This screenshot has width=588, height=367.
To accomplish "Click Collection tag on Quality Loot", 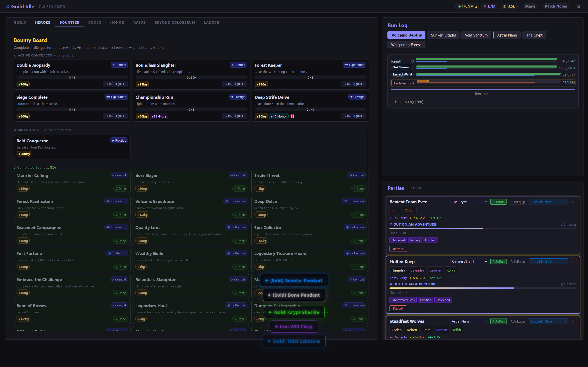I will click(x=236, y=227).
